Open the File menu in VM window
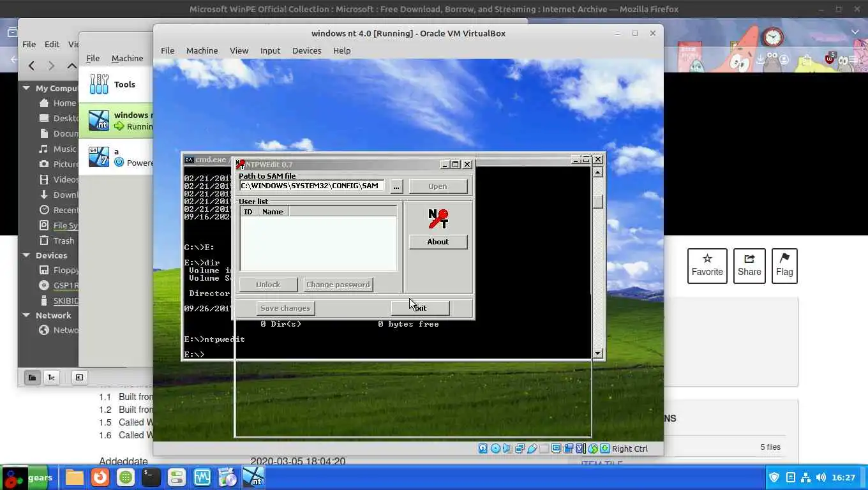Viewport: 868px width, 490px height. point(167,50)
